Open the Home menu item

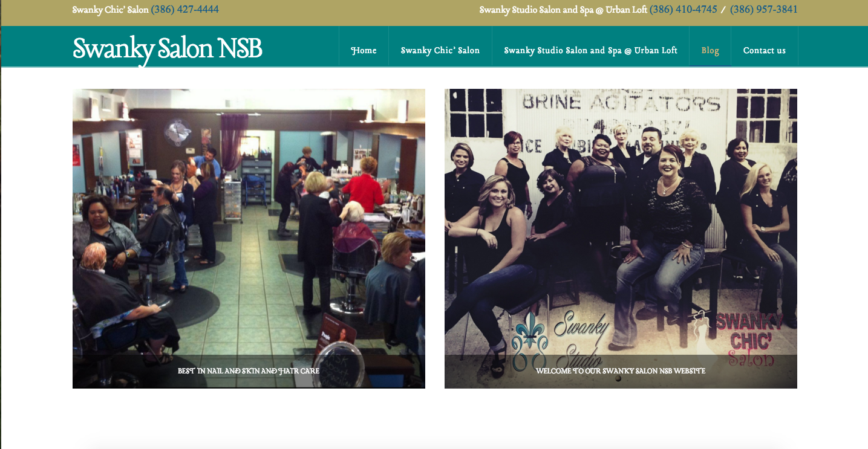click(364, 50)
